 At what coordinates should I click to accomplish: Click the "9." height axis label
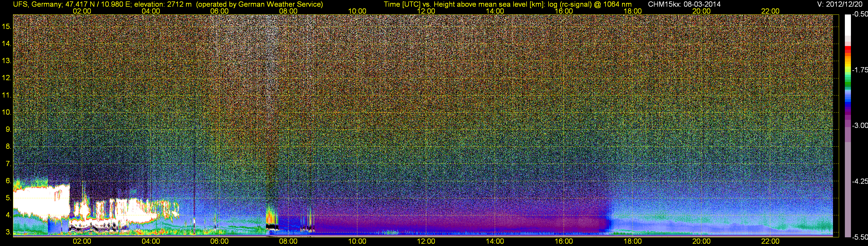coord(8,129)
